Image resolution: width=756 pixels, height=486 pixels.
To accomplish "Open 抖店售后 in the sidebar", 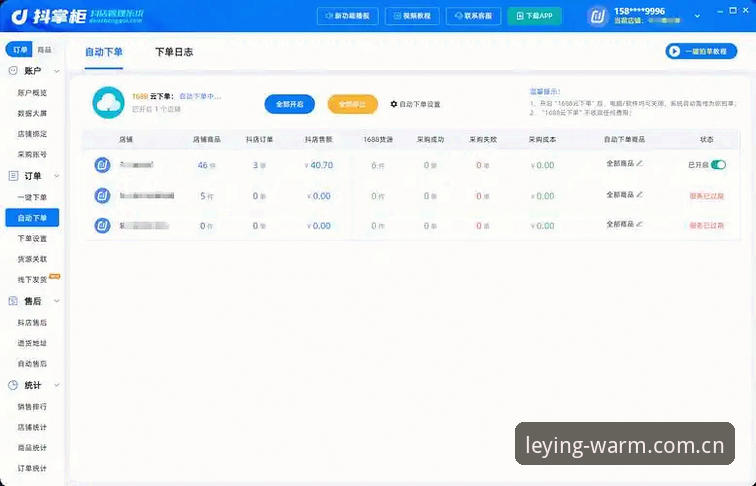I will click(32, 323).
